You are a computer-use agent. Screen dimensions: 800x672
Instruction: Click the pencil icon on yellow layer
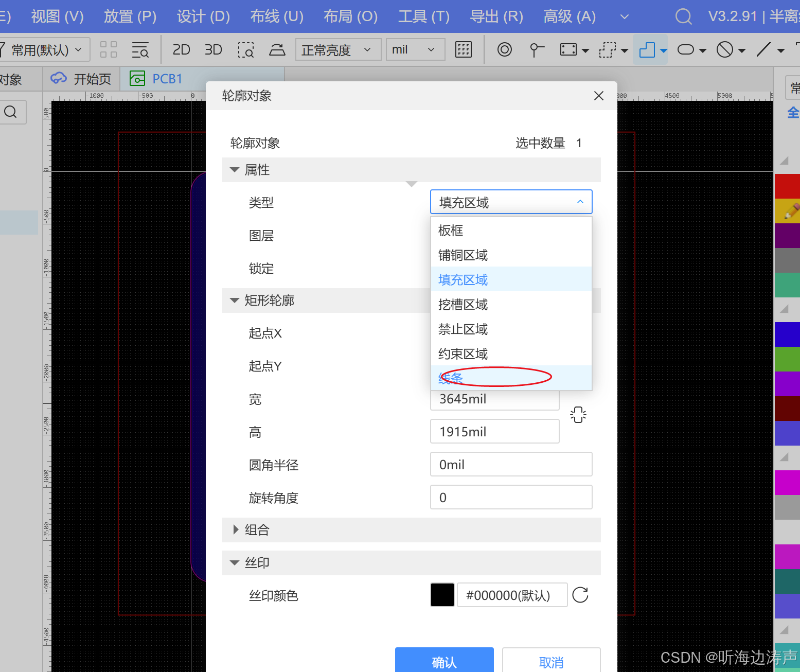792,211
